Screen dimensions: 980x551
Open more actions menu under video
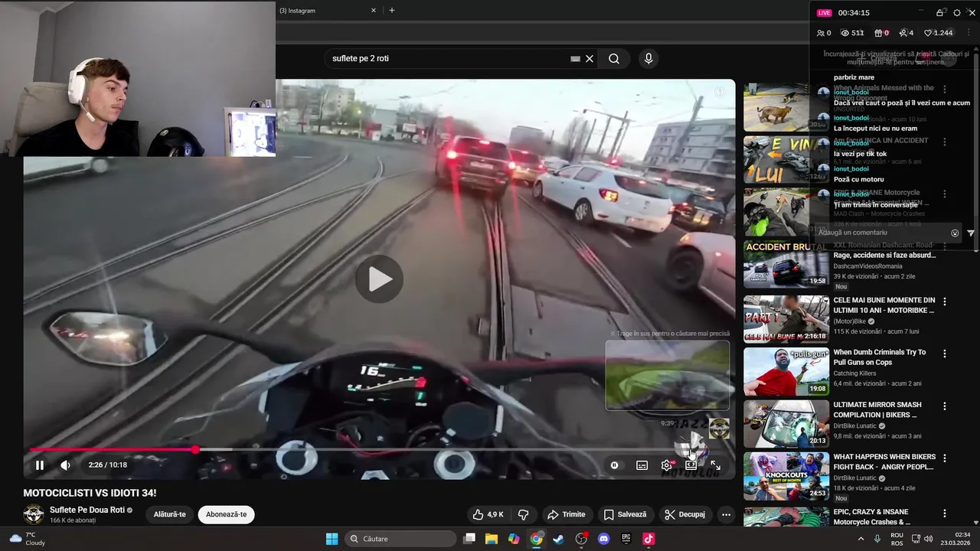pyautogui.click(x=726, y=514)
